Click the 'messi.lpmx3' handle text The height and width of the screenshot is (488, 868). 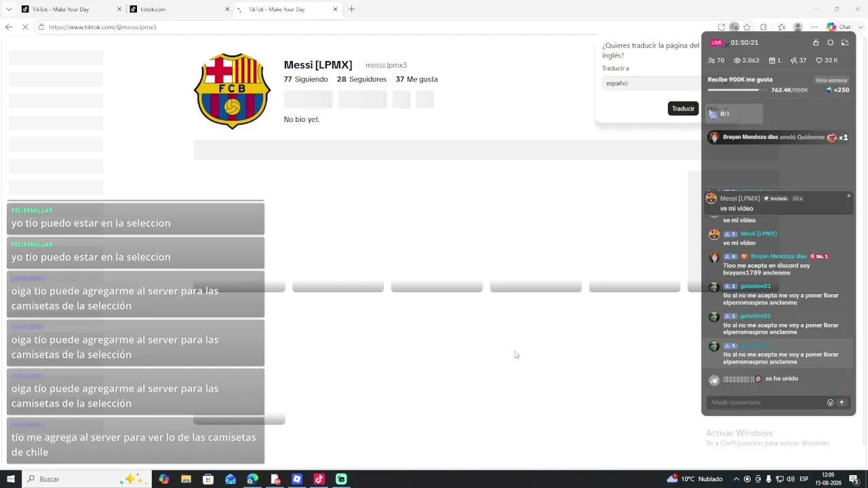point(386,65)
